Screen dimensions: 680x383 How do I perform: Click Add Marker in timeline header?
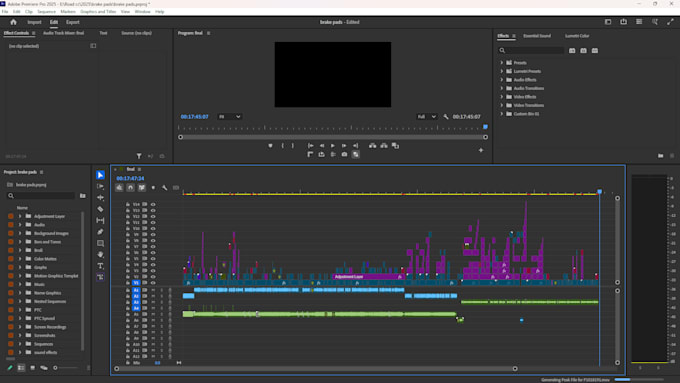click(x=153, y=187)
